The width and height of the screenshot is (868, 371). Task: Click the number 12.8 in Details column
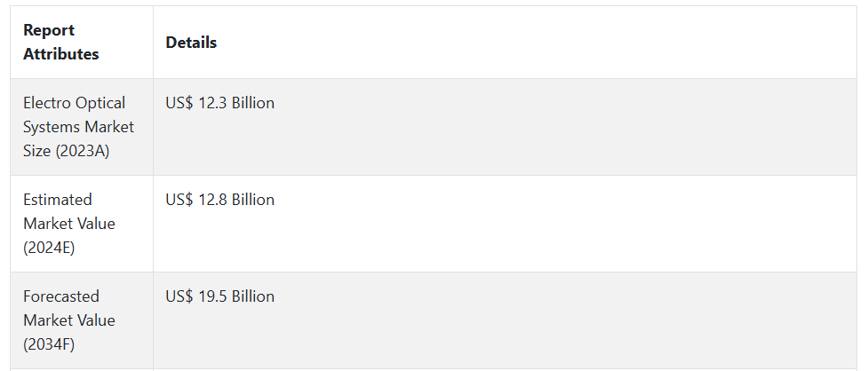212,200
